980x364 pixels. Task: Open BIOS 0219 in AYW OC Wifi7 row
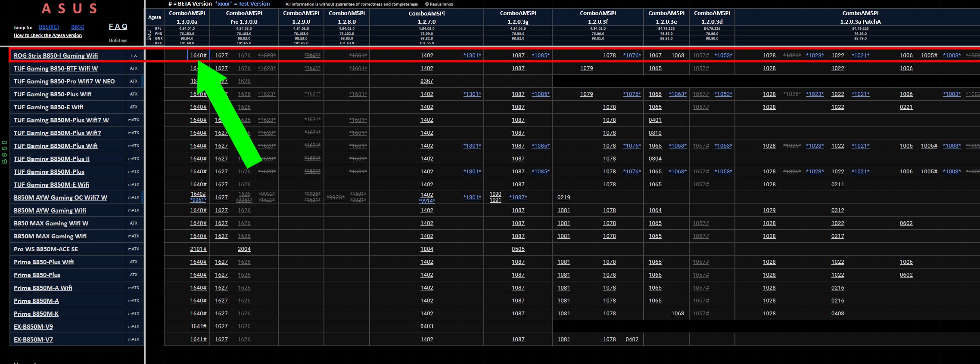(563, 197)
